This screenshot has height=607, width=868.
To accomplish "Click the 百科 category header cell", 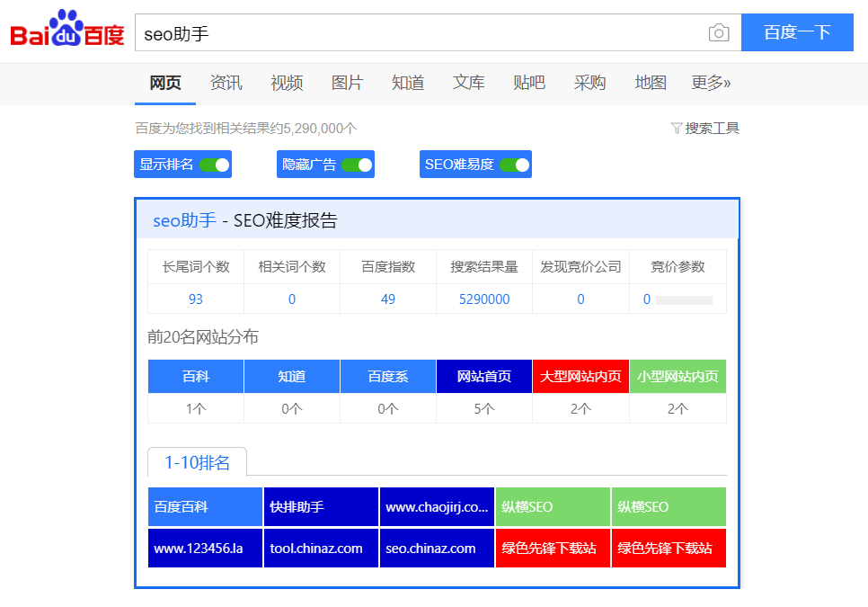I will click(x=195, y=377).
